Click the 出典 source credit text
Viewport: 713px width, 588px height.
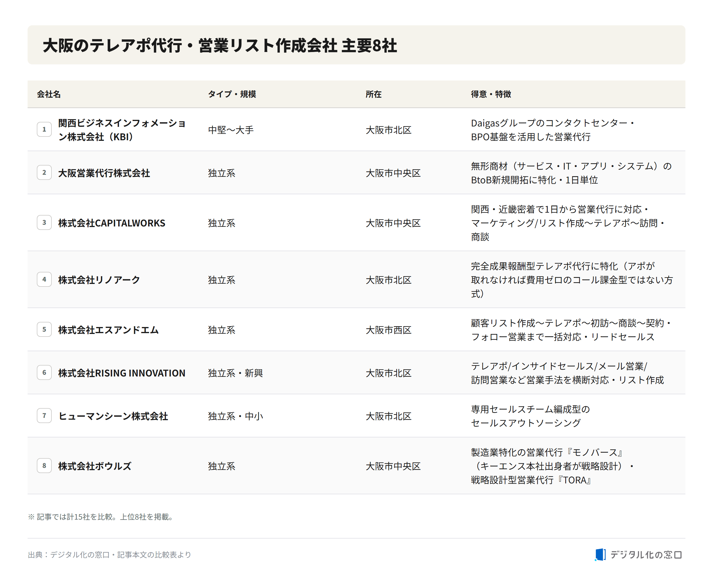(x=110, y=555)
